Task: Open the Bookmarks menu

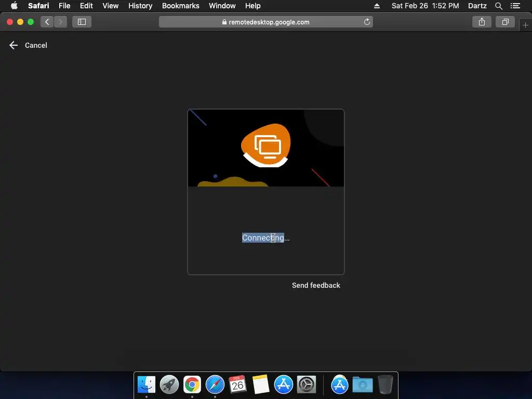Action: pos(180,6)
